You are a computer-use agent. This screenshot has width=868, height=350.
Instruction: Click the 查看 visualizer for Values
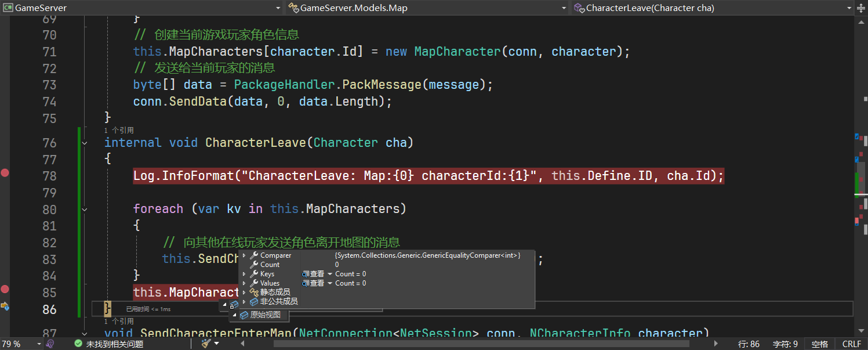tap(313, 283)
